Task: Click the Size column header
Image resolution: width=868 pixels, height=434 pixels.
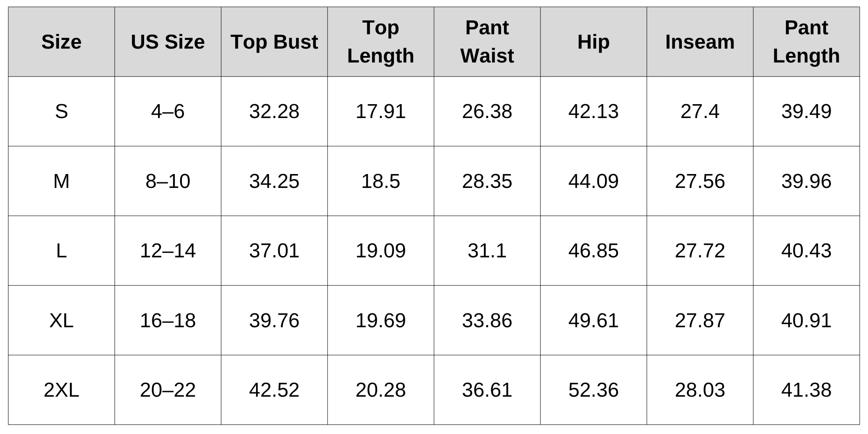Action: [x=61, y=42]
